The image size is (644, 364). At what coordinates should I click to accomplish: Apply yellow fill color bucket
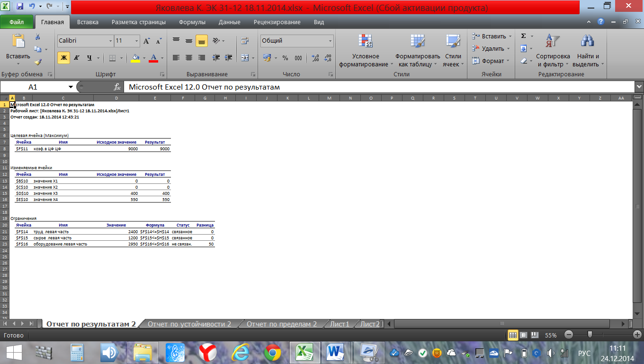click(135, 58)
